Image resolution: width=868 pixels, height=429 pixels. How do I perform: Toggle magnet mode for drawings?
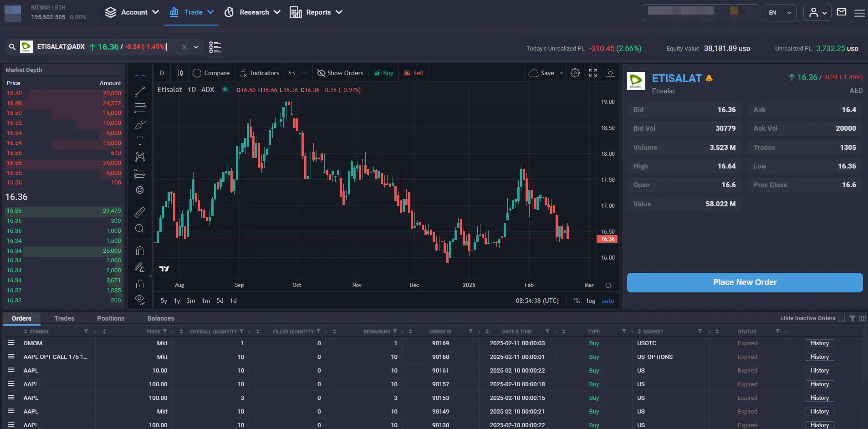point(140,251)
